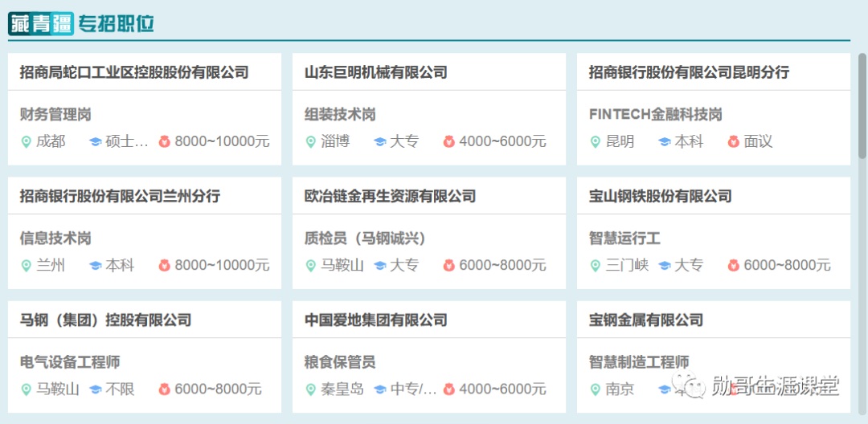
Task: Open 宝钢金属有限公司 company link
Action: click(646, 320)
